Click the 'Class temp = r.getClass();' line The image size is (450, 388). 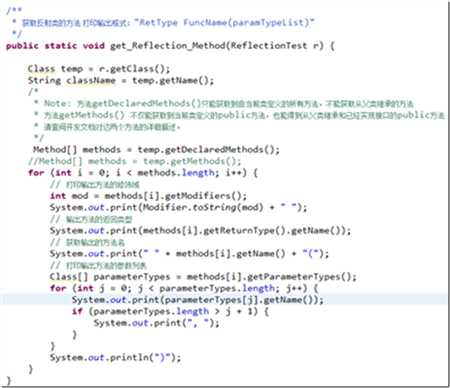tap(99, 69)
